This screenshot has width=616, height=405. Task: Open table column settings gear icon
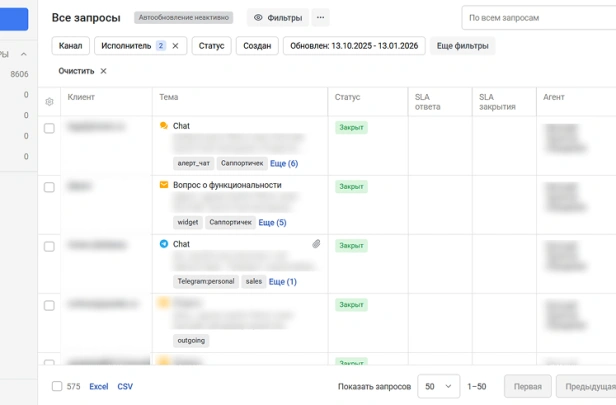[49, 102]
